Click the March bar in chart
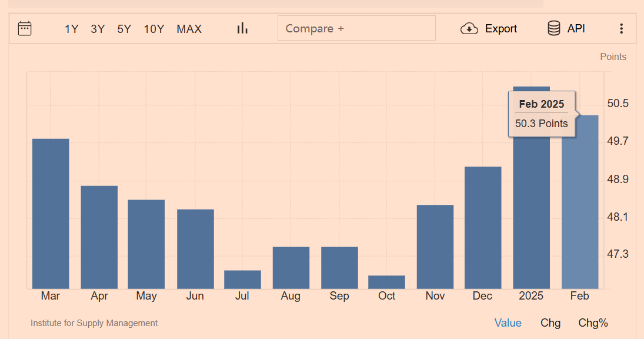This screenshot has width=644, height=339. click(51, 215)
